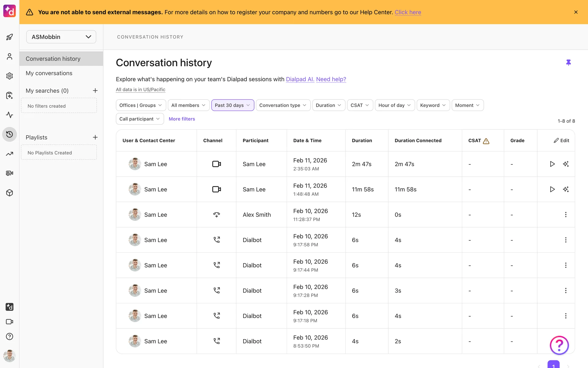Viewport: 588px width, 368px height.
Task: Expand the Past 30 days date filter
Action: (232, 105)
